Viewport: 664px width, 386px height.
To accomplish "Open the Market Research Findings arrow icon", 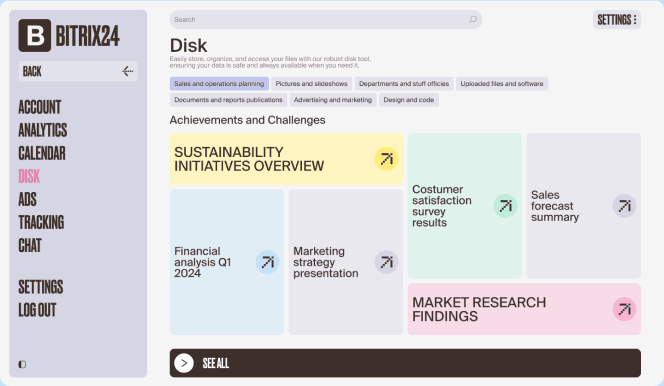I will pos(624,309).
